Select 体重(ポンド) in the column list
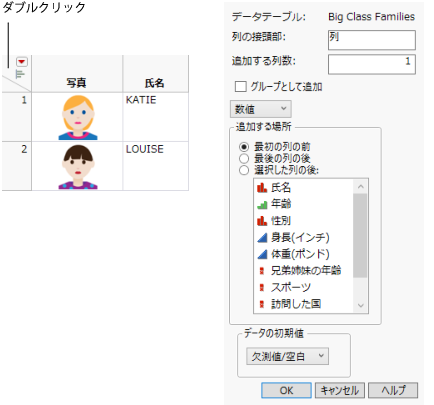The width and height of the screenshot is (434, 405). (x=300, y=254)
